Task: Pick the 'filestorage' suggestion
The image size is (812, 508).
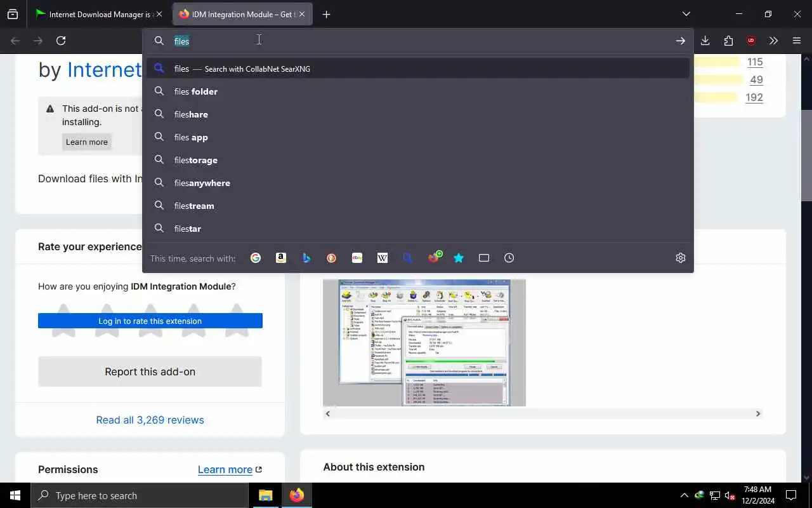Action: coord(418,160)
